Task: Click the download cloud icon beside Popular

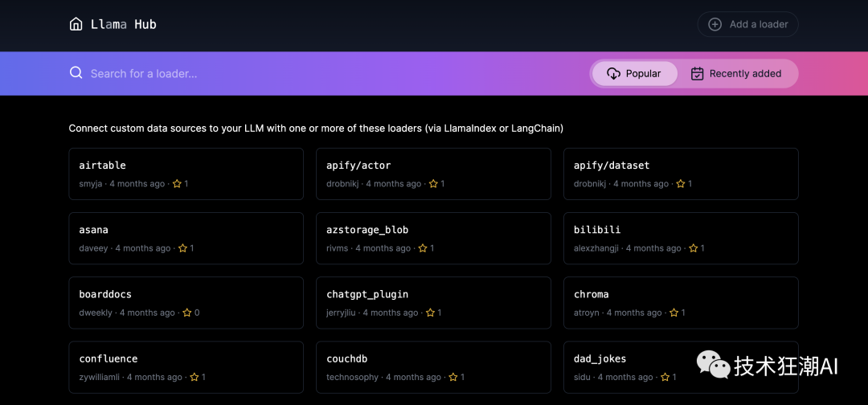Action: (x=613, y=73)
